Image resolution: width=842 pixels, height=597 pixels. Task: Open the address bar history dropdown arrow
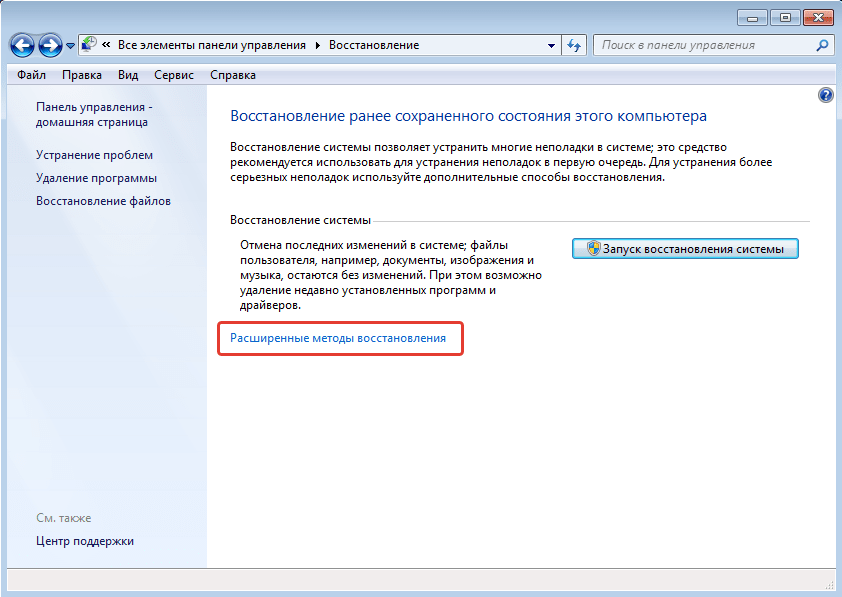tap(552, 46)
